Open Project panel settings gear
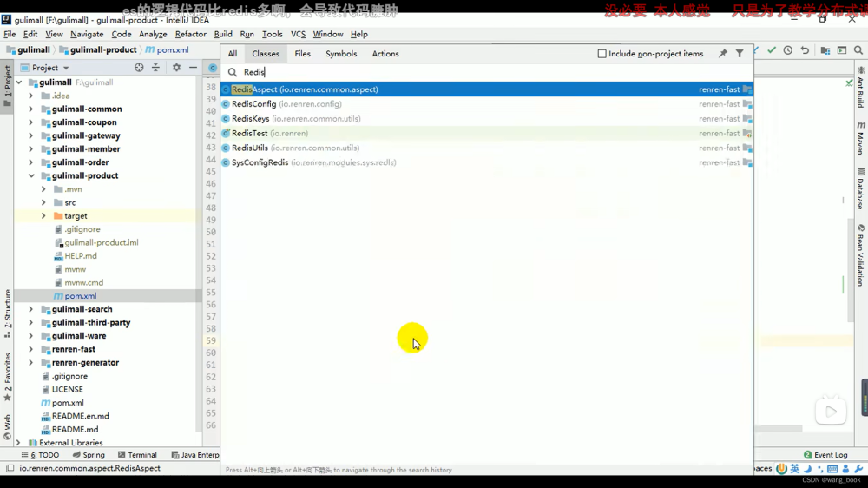Viewport: 868px width, 488px height. pos(176,68)
